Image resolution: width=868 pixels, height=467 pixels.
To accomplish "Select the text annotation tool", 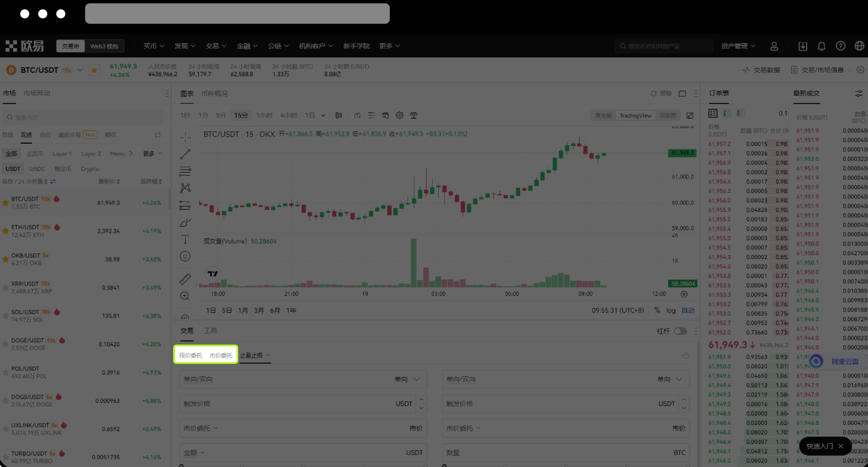I will 185,239.
